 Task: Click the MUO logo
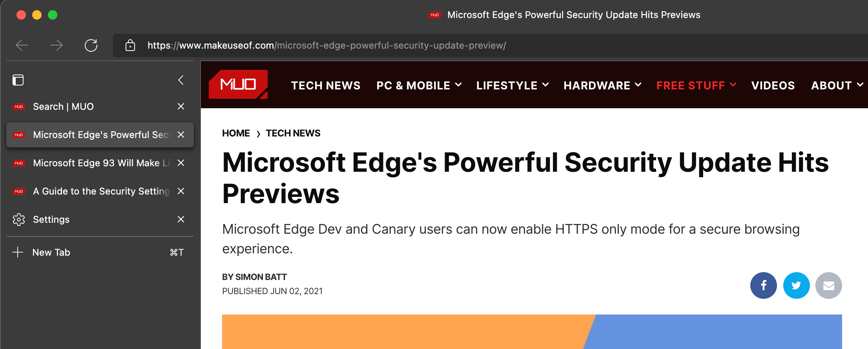pyautogui.click(x=238, y=84)
